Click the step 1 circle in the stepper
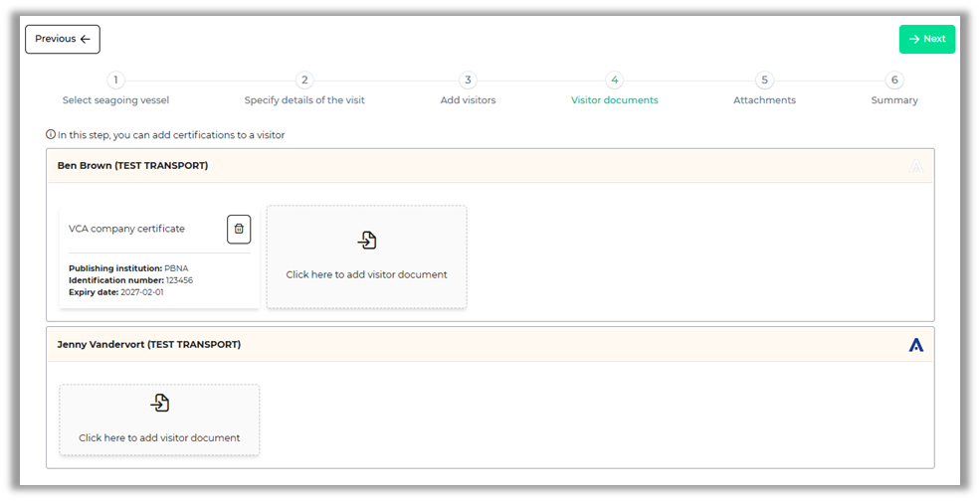 (115, 81)
